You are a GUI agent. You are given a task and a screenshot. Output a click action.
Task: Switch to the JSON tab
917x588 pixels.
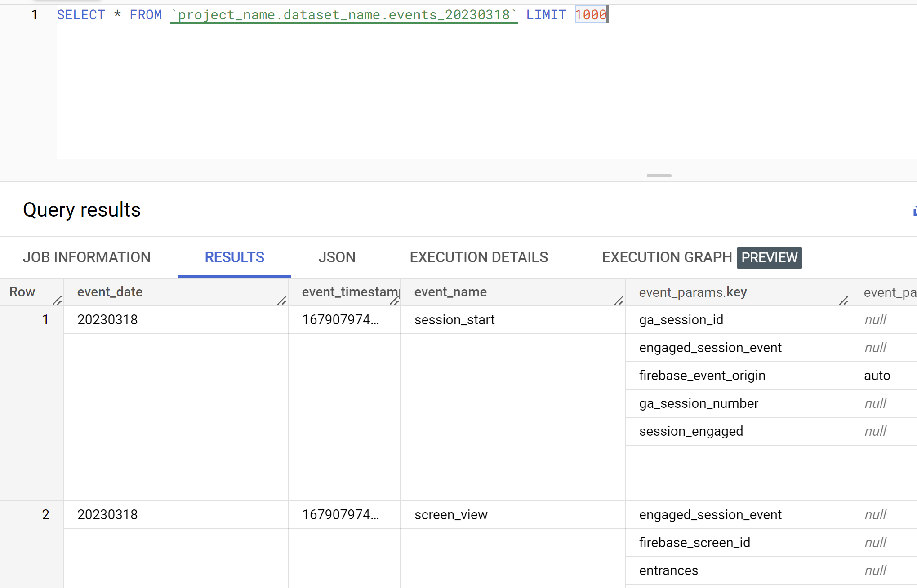pos(337,257)
